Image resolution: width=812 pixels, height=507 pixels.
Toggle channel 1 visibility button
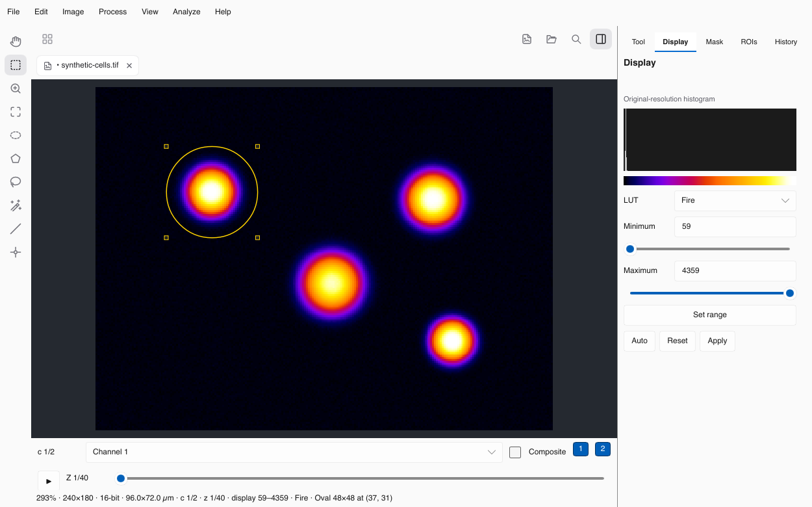581,449
